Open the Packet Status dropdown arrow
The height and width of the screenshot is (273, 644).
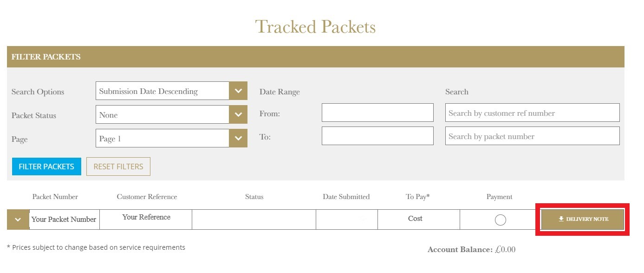[x=238, y=114]
